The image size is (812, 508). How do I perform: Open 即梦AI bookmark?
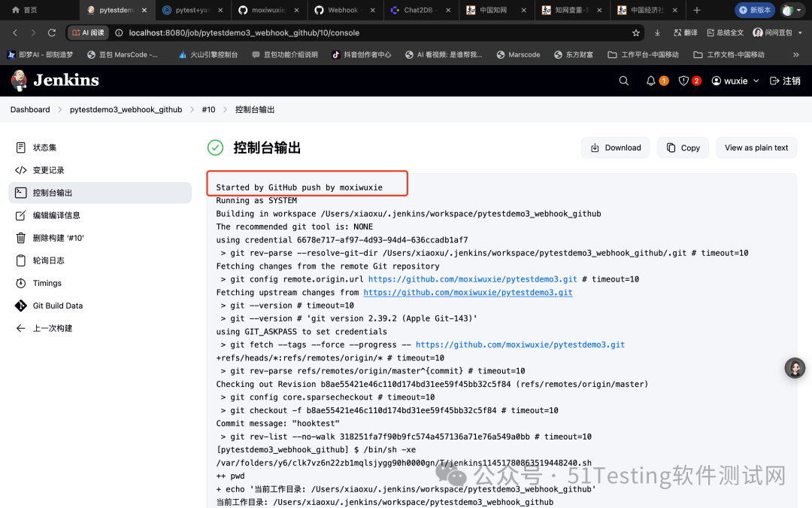click(x=41, y=54)
